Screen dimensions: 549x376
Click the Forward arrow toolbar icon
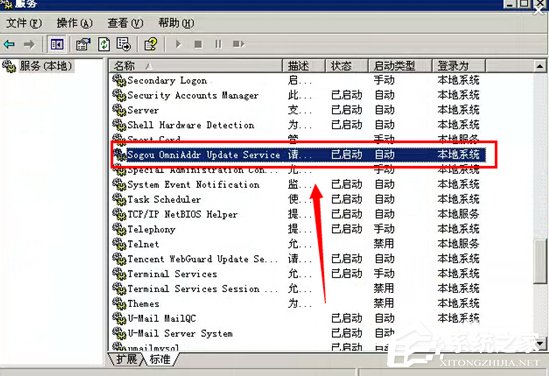tap(29, 44)
